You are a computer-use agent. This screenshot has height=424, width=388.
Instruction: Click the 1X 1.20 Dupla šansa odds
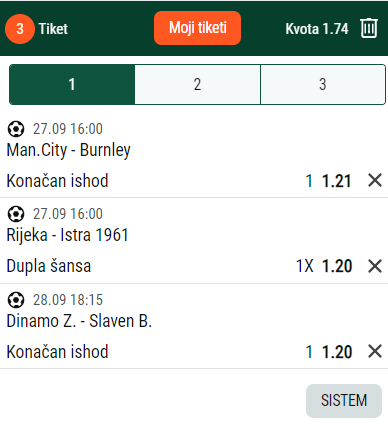coord(324,266)
